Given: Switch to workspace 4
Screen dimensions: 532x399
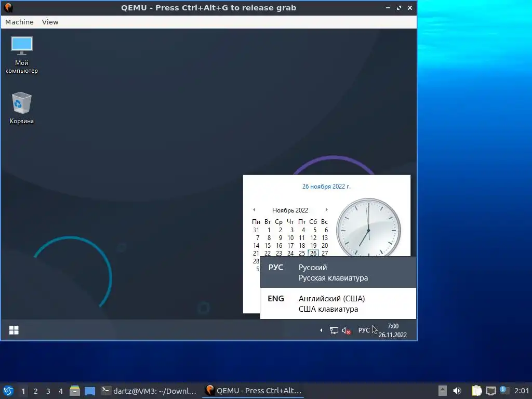Looking at the screenshot, I should [x=61, y=391].
